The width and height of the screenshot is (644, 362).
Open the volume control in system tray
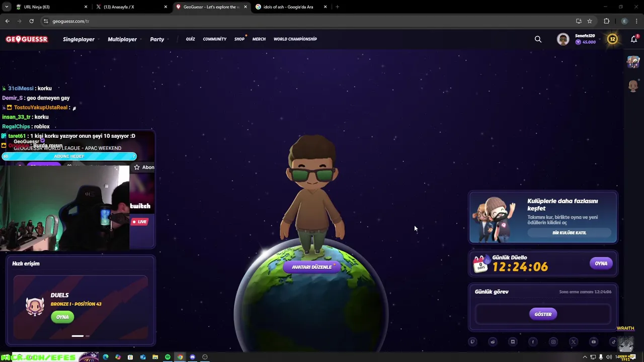pyautogui.click(x=609, y=357)
